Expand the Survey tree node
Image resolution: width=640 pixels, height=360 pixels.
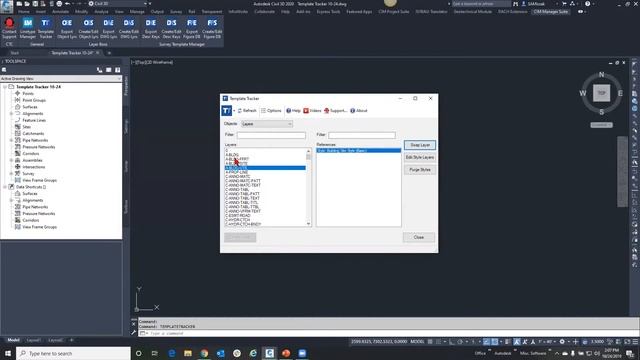(11, 173)
